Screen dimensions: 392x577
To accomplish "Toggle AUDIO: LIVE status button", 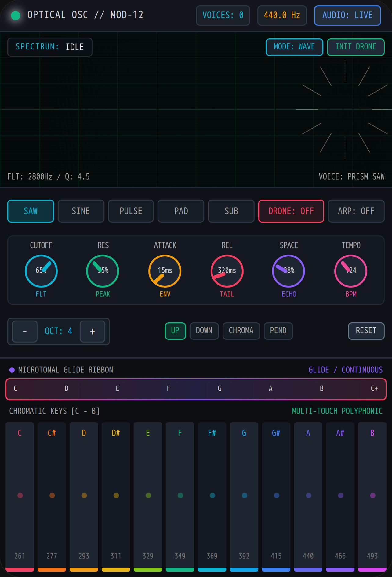I will pyautogui.click(x=347, y=15).
